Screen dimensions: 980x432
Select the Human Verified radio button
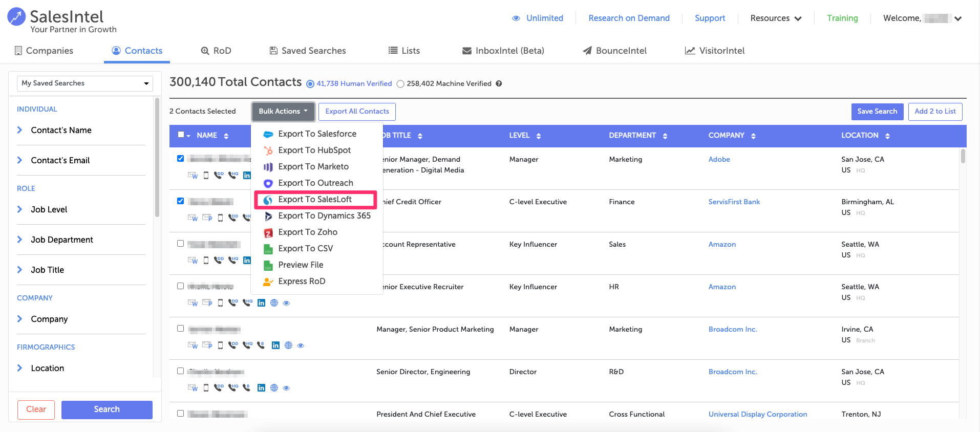tap(310, 84)
